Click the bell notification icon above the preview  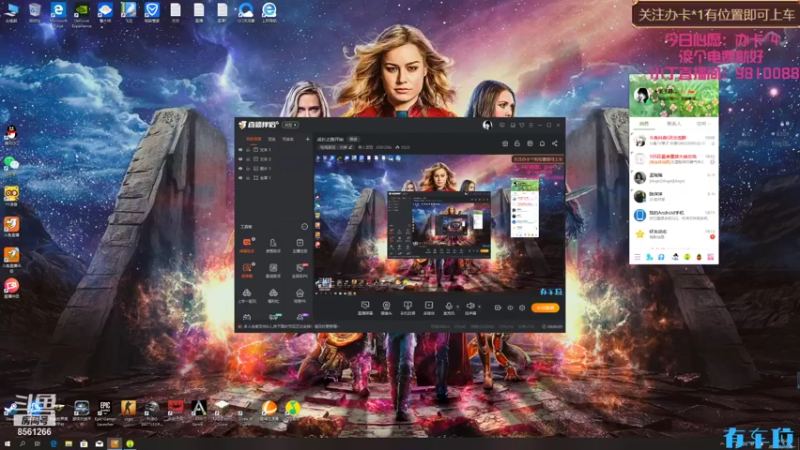(x=542, y=144)
